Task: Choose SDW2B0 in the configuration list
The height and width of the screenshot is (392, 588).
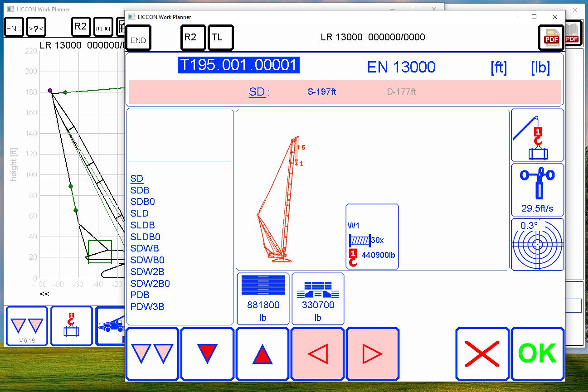Action: tap(150, 284)
